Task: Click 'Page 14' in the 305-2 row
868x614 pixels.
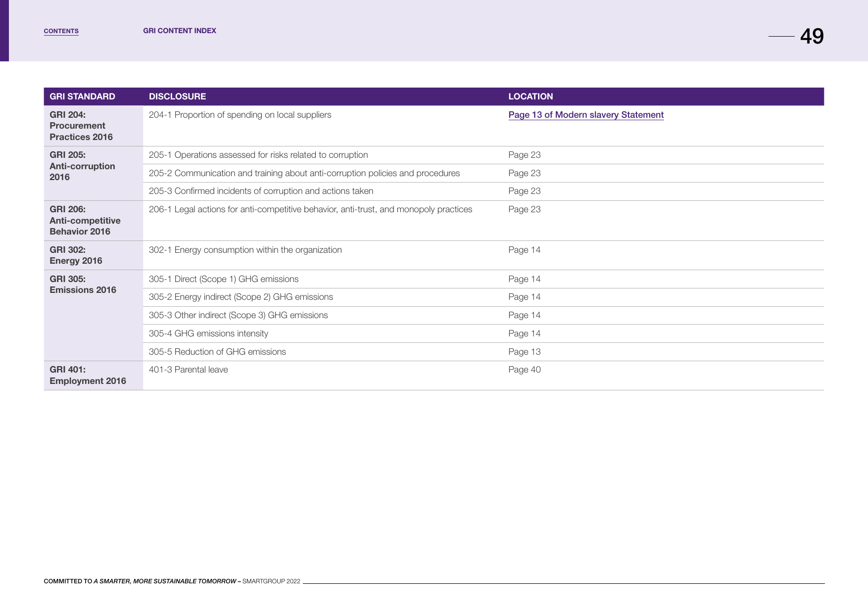Action: pos(525,297)
